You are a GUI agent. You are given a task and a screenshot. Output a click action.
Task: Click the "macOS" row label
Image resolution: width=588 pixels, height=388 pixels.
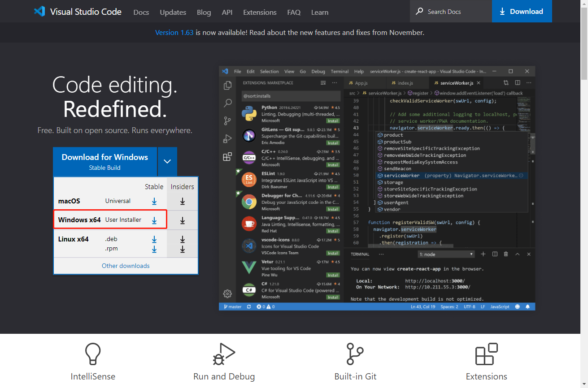(x=69, y=201)
